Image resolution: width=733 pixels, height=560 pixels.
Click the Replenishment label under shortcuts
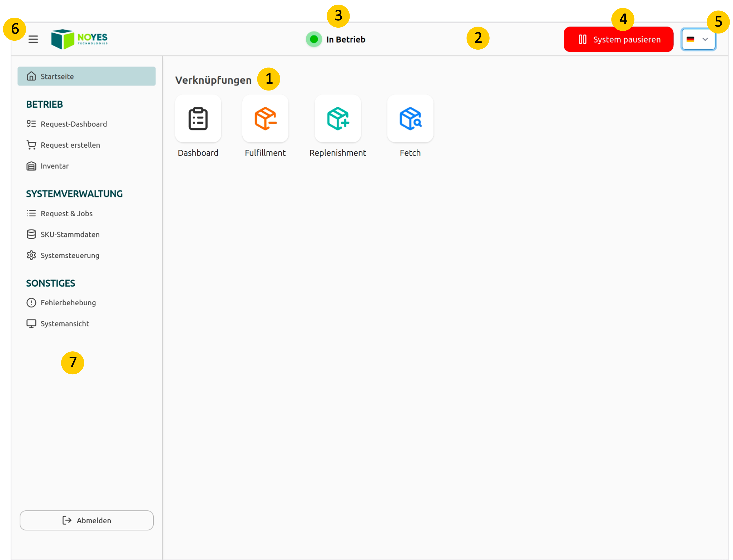click(338, 153)
